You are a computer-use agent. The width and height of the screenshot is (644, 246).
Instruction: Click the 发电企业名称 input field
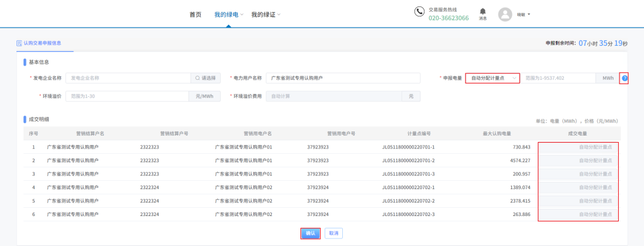[128, 78]
